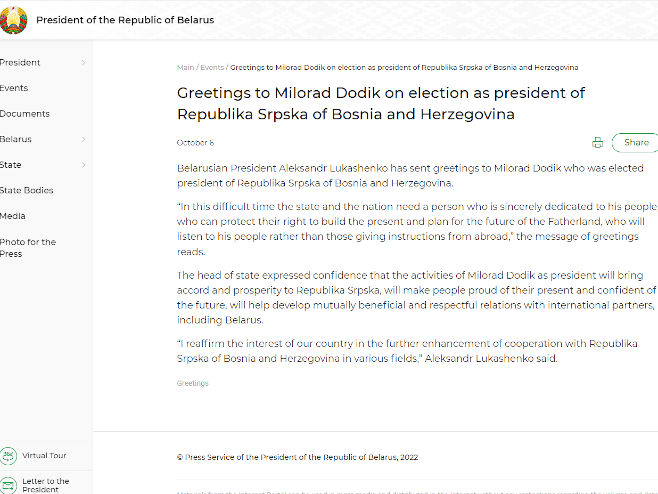This screenshot has width=658, height=494.
Task: Click the President of the Republic of Belarus title
Action: (x=125, y=20)
